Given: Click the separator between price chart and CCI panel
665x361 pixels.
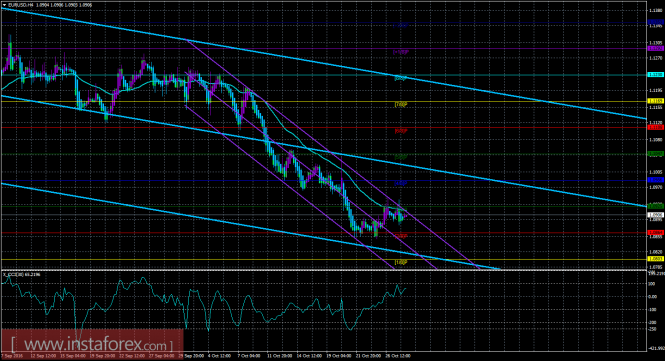Looking at the screenshot, I should 323,270.
